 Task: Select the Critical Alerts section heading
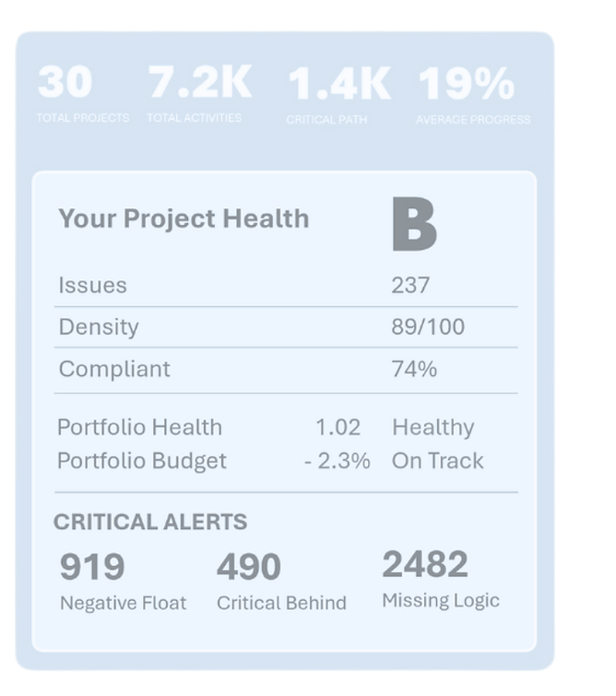tap(150, 522)
